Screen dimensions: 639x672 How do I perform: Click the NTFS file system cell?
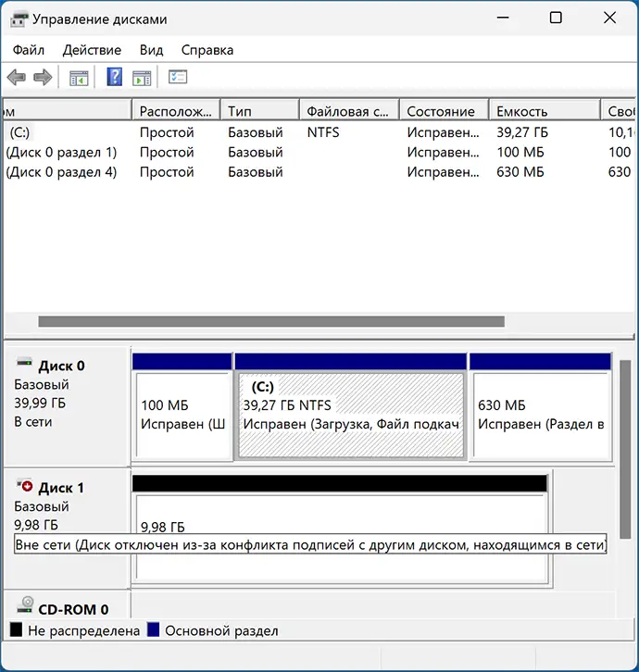pos(323,132)
